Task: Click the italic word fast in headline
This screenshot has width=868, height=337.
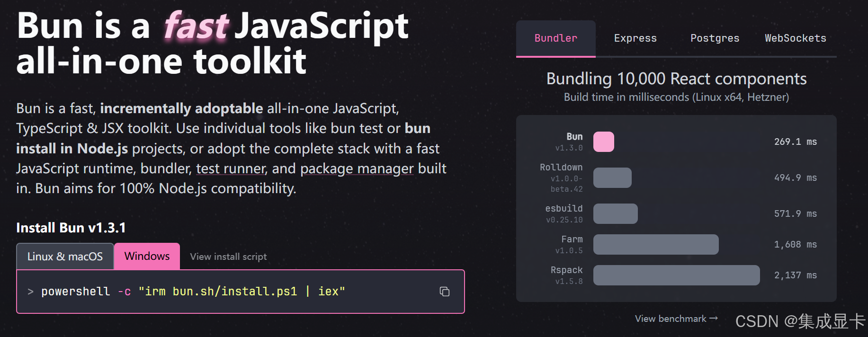Action: click(196, 26)
